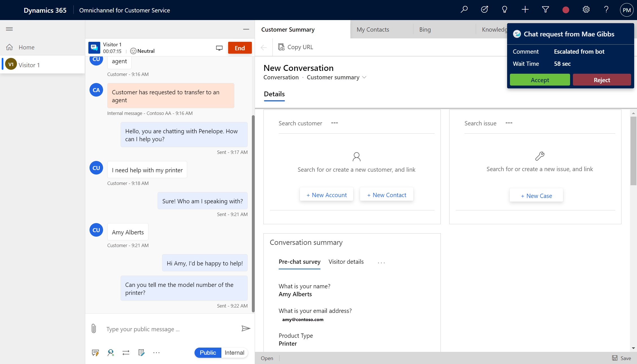Screen dimensions: 637x364
Task: Click the settings gear icon
Action: pos(586,10)
